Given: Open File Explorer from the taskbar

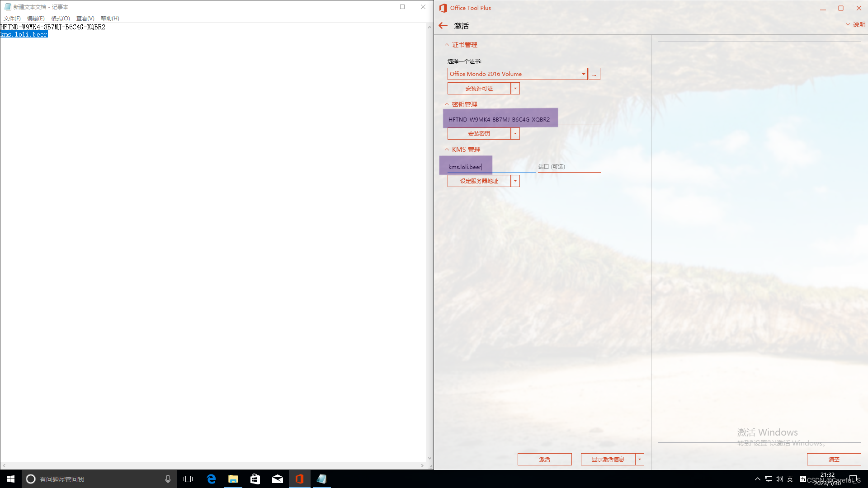Looking at the screenshot, I should click(233, 479).
